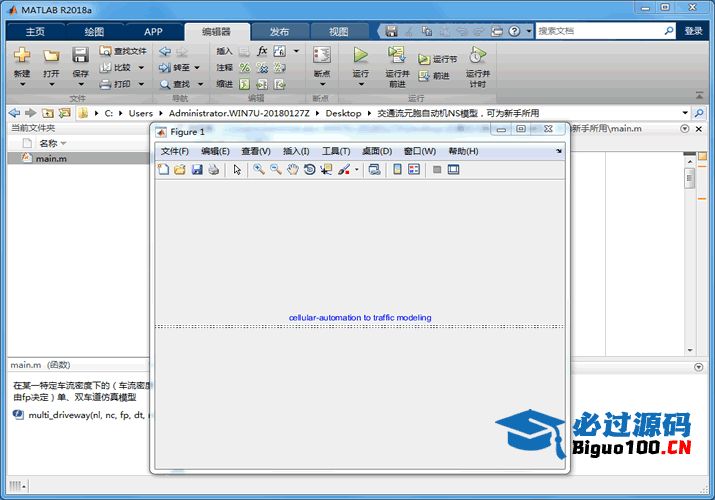Switch to the 发布 (Publish) tab

coord(279,31)
